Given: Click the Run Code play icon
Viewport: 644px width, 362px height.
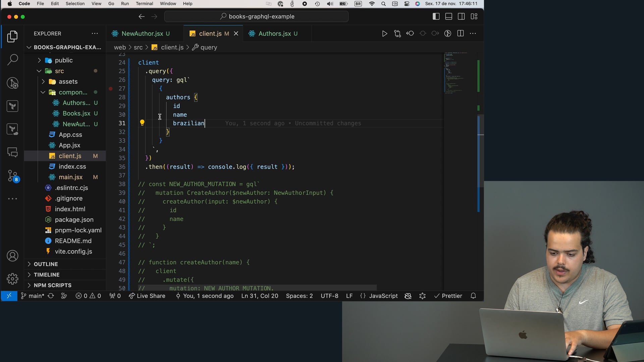Looking at the screenshot, I should (x=384, y=34).
